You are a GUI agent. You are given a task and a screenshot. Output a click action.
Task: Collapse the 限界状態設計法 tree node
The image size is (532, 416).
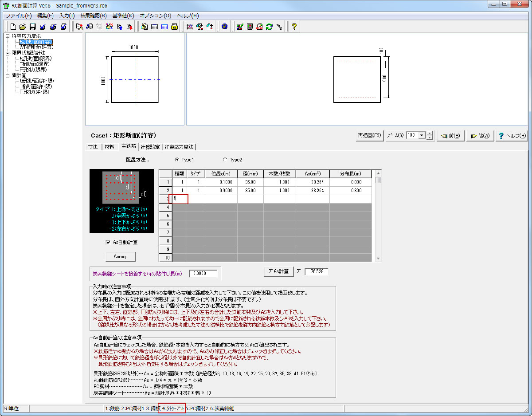[x=8, y=53]
